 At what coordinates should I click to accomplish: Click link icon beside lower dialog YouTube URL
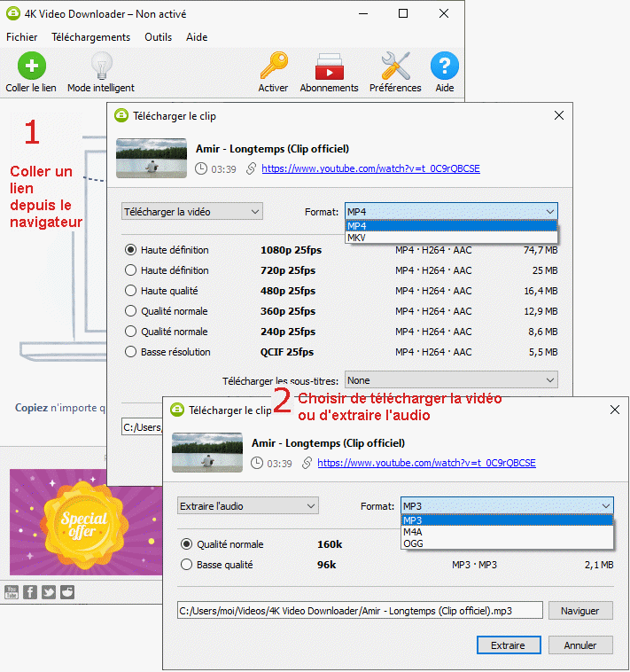307,463
